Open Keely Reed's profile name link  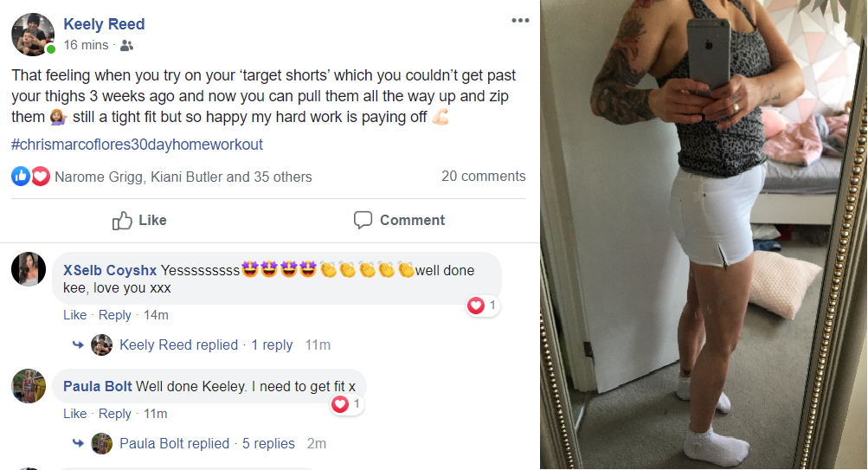tap(104, 24)
